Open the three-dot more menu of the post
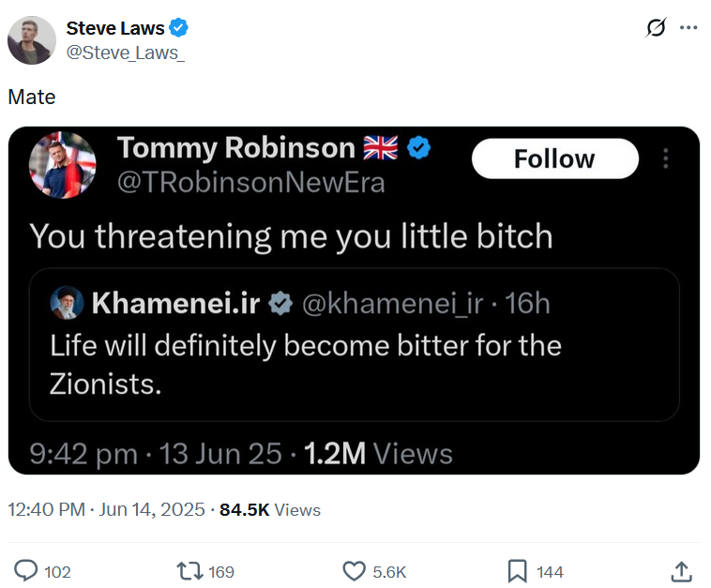 pos(688,27)
